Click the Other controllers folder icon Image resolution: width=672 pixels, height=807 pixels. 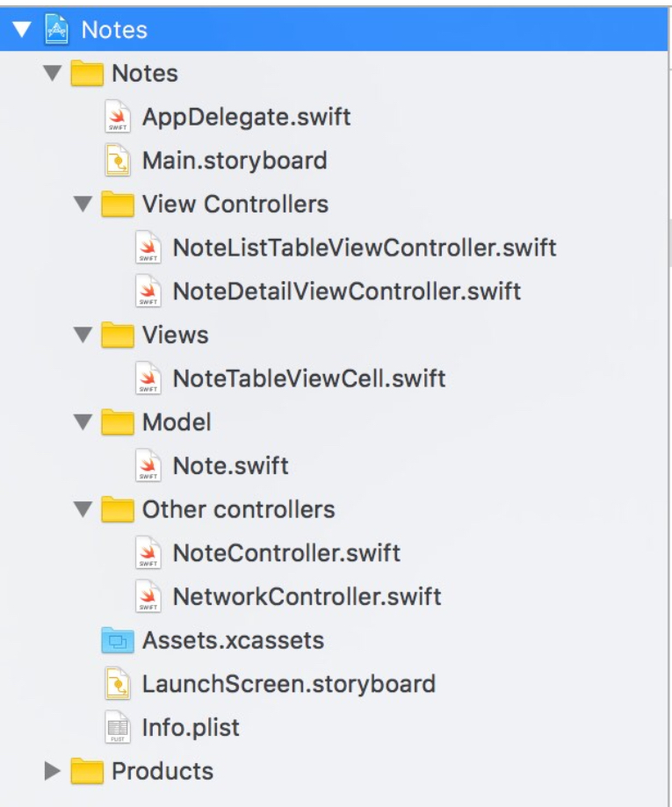pyautogui.click(x=118, y=509)
